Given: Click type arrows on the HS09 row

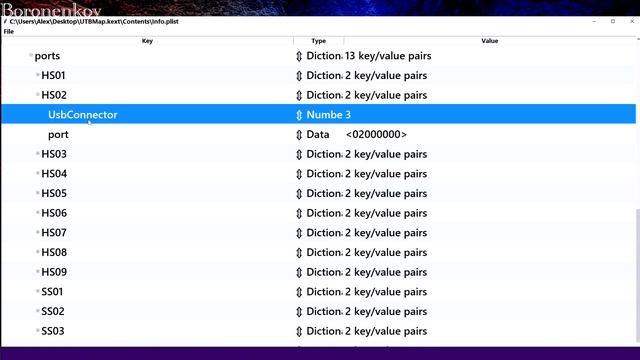Looking at the screenshot, I should [299, 272].
